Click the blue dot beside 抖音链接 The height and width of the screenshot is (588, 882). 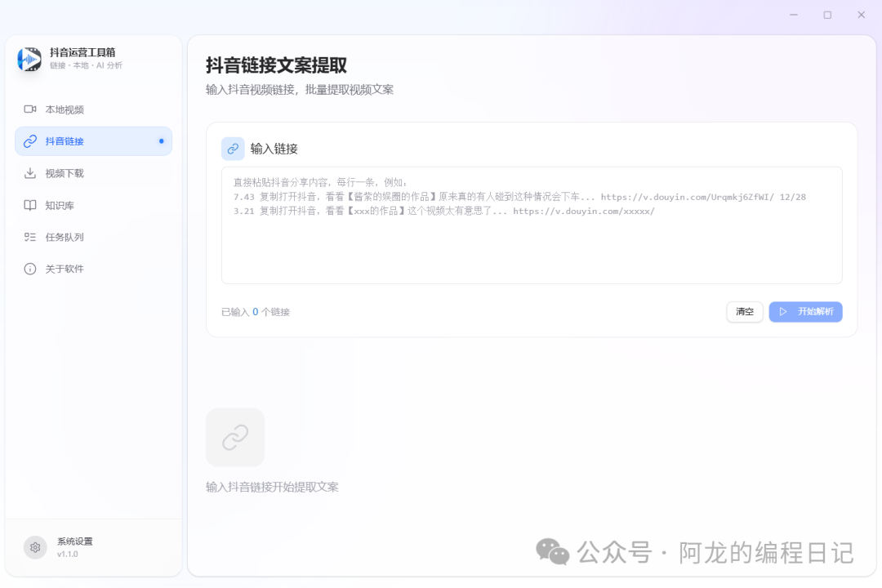click(163, 140)
